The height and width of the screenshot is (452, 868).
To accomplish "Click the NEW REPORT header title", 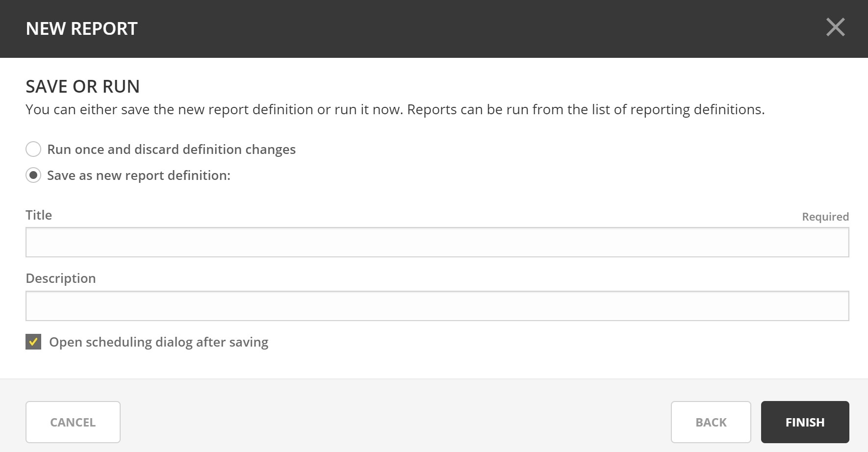I will 81,29.
